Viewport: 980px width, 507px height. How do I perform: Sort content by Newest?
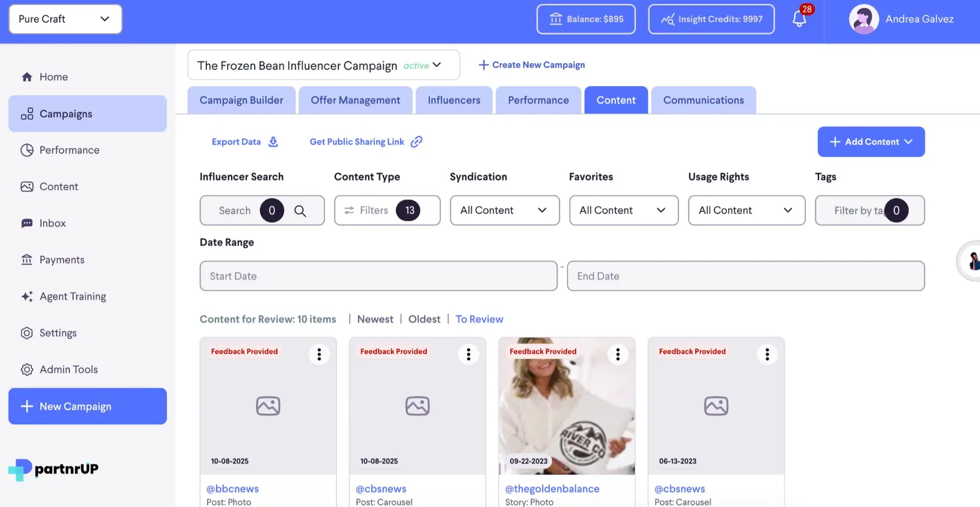pos(375,319)
